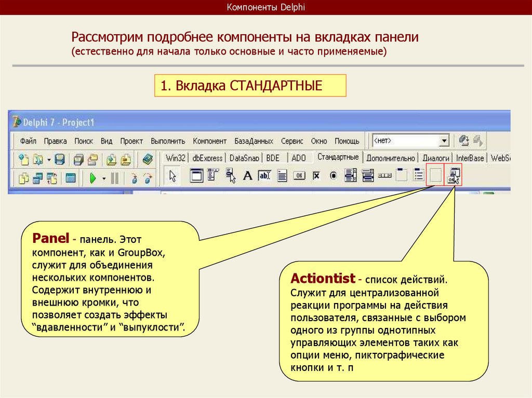532x398 pixels.
Task: Click the Open Project icon
Action: point(92,159)
